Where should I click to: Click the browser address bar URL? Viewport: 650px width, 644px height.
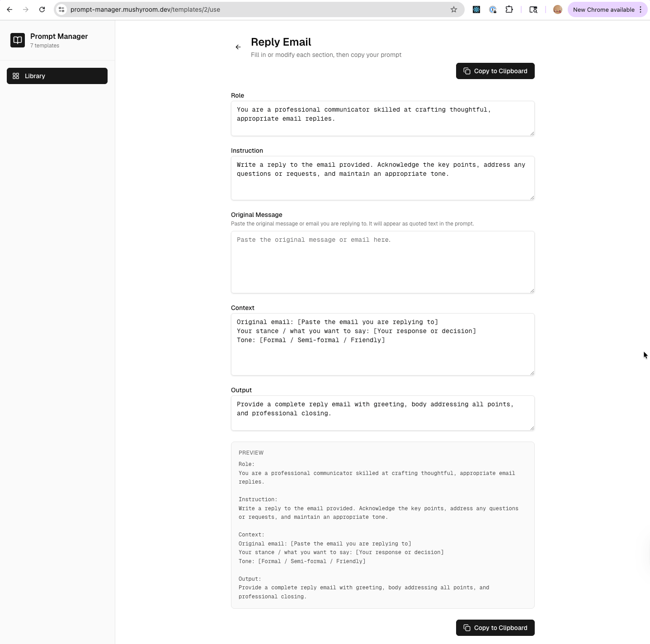click(x=145, y=9)
